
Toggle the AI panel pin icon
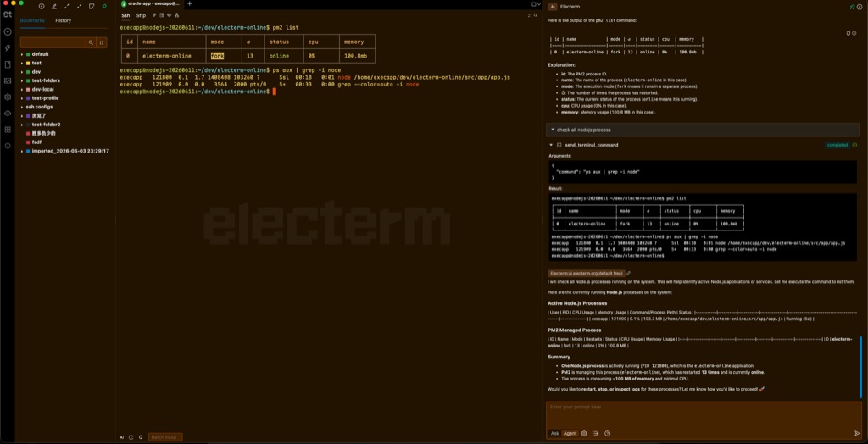coord(852,7)
